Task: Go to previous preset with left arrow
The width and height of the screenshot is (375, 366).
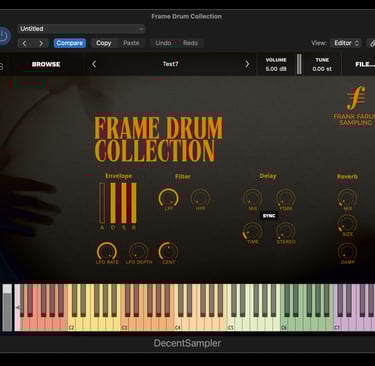Action: (24, 43)
